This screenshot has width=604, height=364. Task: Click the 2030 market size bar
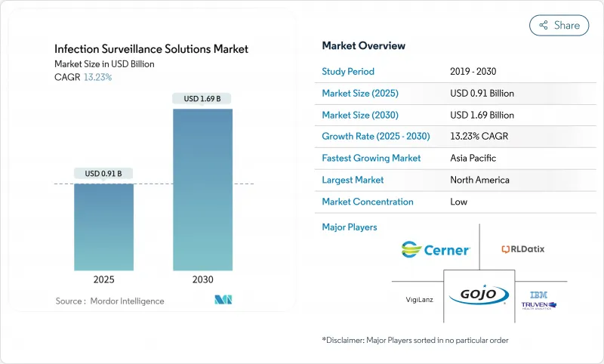(202, 190)
